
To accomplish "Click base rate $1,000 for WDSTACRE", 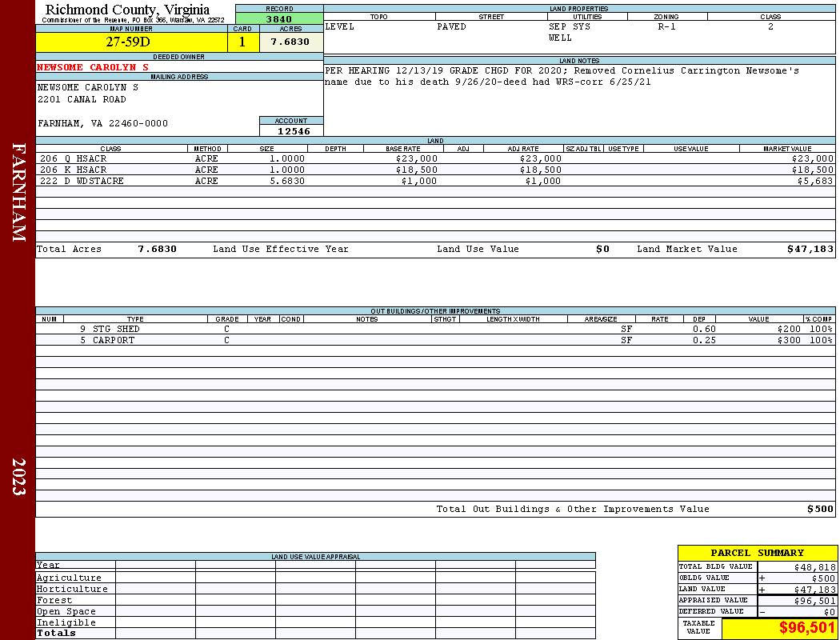I will (419, 182).
